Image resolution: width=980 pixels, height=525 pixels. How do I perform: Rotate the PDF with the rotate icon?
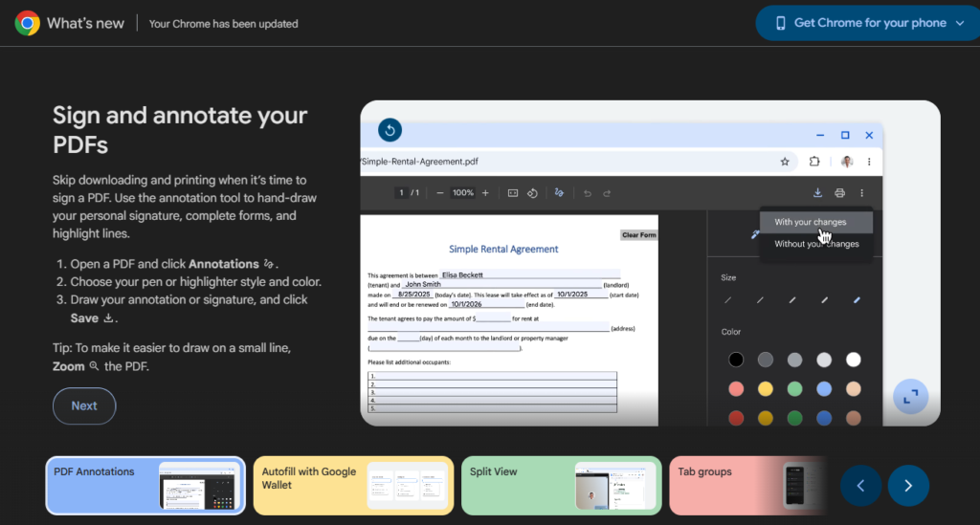click(x=532, y=193)
